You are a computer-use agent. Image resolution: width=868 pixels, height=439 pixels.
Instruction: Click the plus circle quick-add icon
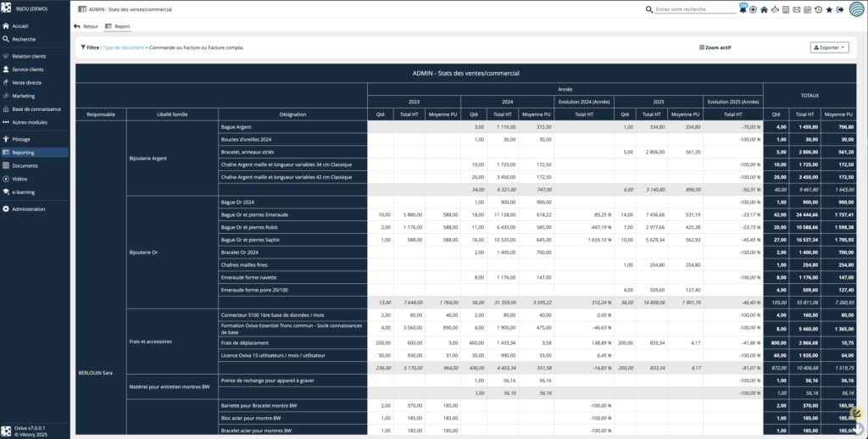pyautogui.click(x=754, y=9)
